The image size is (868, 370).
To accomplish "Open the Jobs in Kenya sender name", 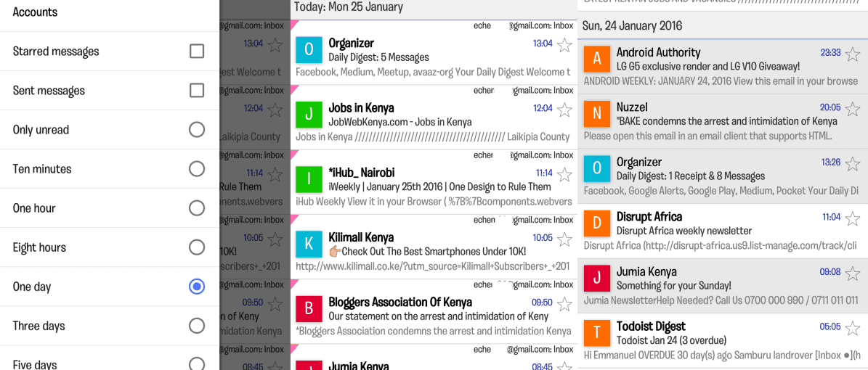I will [x=362, y=108].
